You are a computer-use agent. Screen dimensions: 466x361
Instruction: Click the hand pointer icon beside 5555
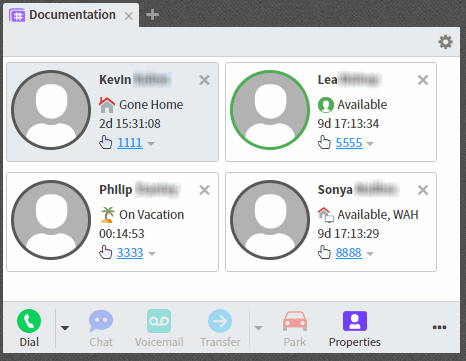point(324,142)
